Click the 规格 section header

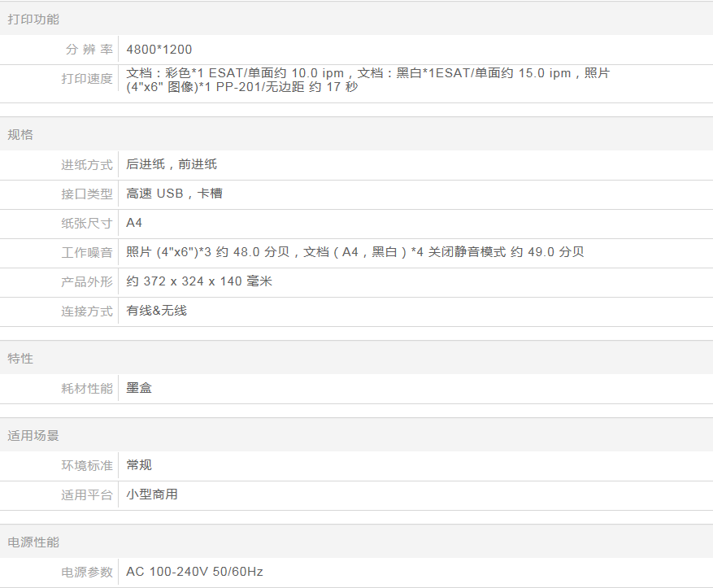(20, 135)
